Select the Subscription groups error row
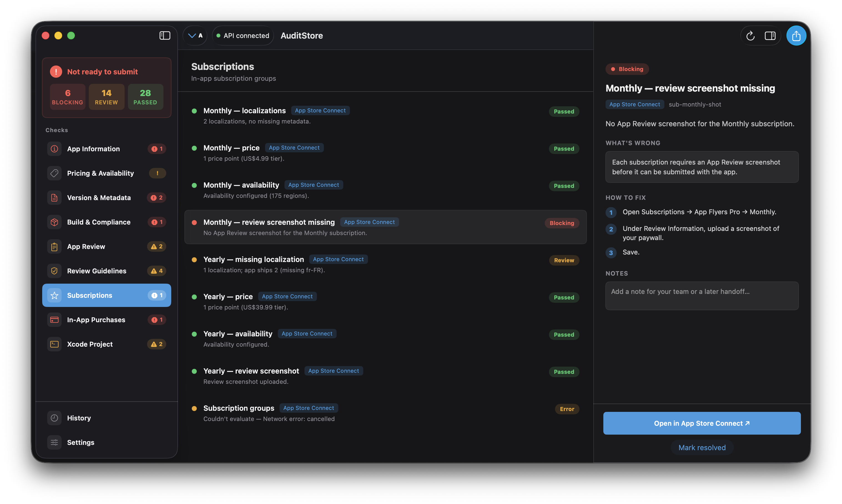The image size is (842, 504). tap(385, 413)
